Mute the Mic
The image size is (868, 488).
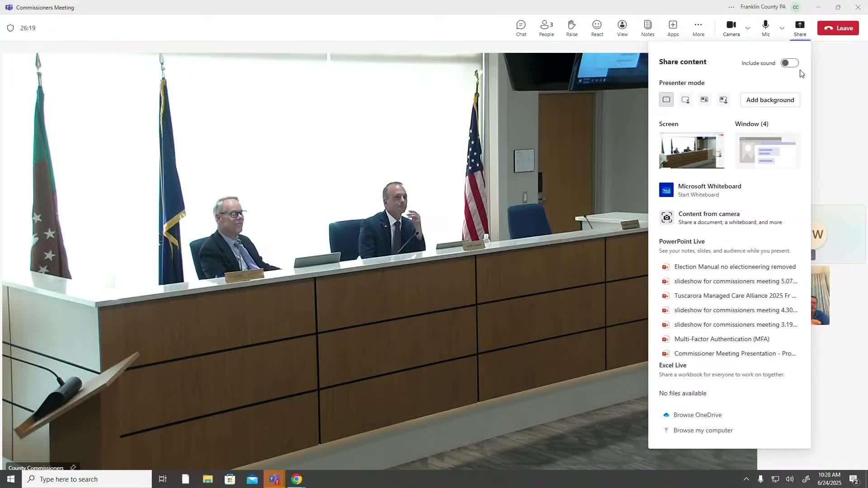click(765, 28)
